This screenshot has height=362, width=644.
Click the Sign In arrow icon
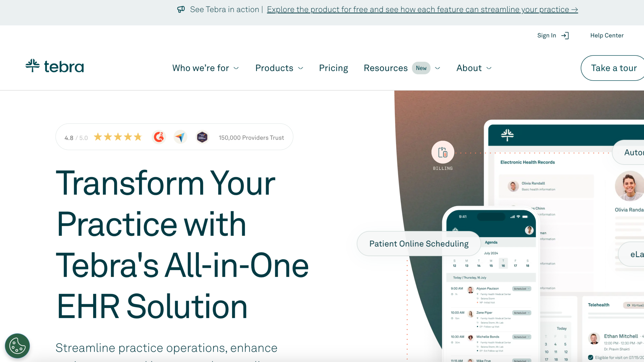565,35
